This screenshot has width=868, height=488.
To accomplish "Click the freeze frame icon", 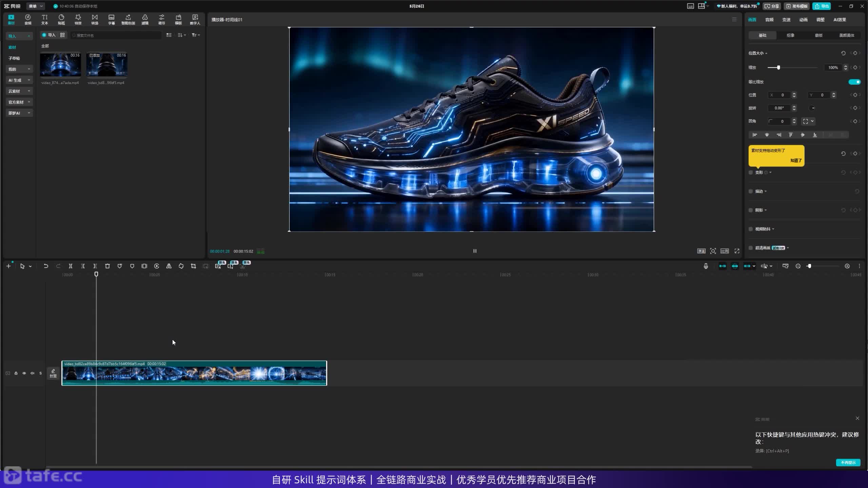I will coord(144,266).
